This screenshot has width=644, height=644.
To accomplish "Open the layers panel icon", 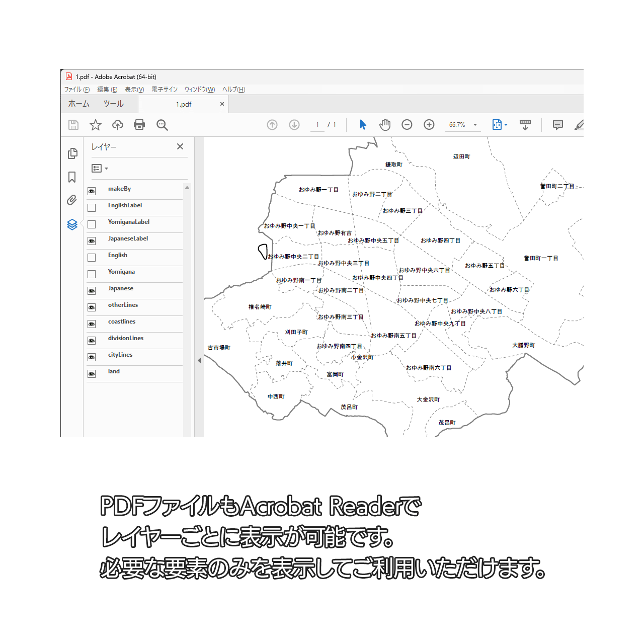I will point(72,224).
